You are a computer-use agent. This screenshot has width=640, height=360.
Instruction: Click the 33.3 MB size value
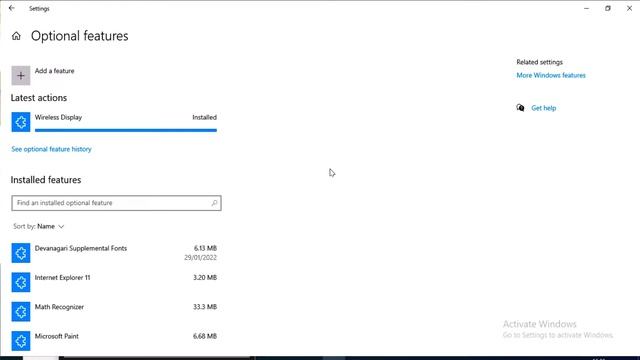click(205, 307)
